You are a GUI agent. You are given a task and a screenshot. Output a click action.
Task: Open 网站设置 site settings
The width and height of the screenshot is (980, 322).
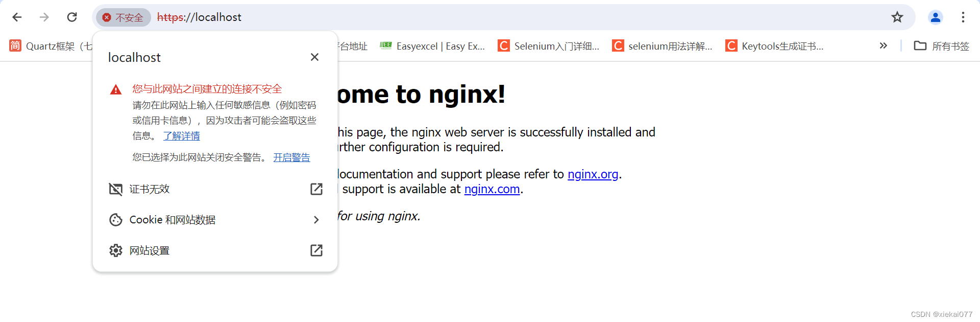[215, 250]
